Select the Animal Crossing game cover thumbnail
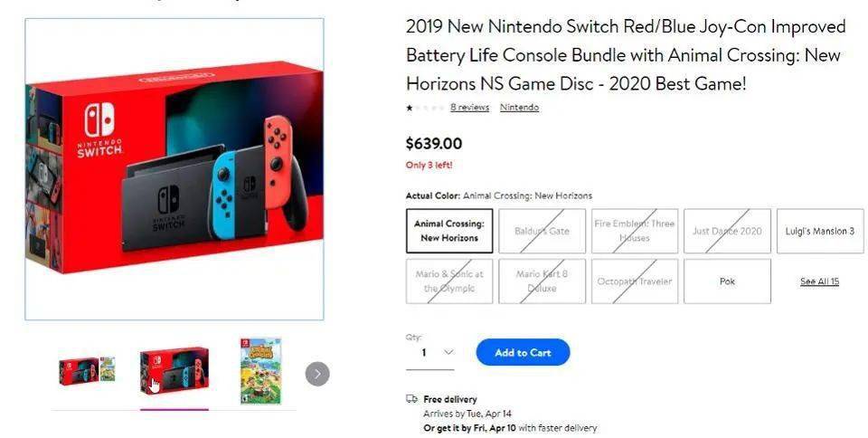The width and height of the screenshot is (868, 438). [259, 371]
